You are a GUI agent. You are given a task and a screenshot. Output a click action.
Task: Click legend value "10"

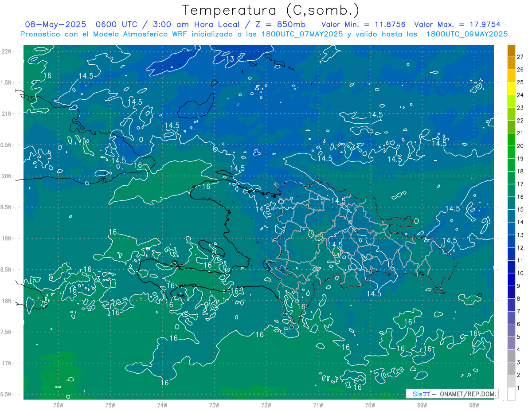(520, 273)
